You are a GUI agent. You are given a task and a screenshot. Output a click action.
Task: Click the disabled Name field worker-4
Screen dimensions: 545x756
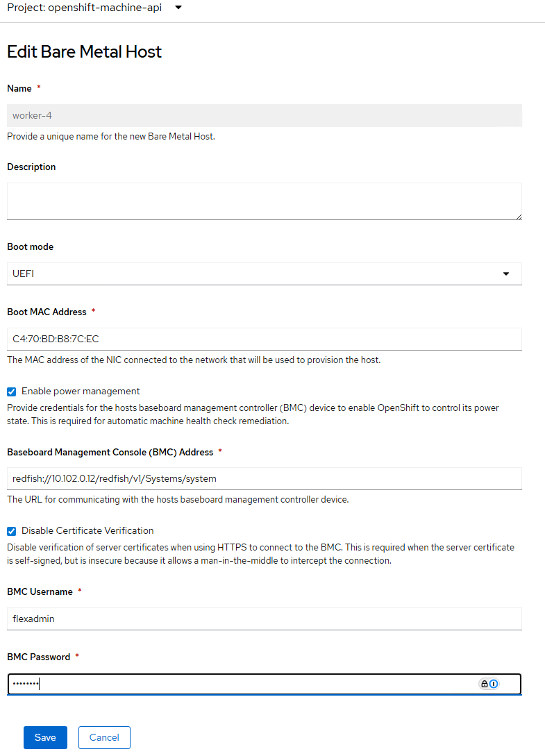[x=264, y=115]
